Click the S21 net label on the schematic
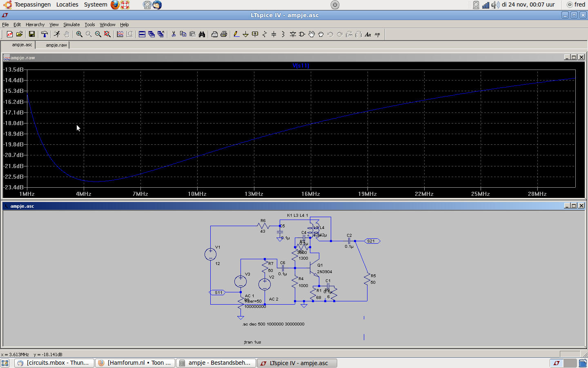Screen dimensions: 588x368 click(372, 241)
